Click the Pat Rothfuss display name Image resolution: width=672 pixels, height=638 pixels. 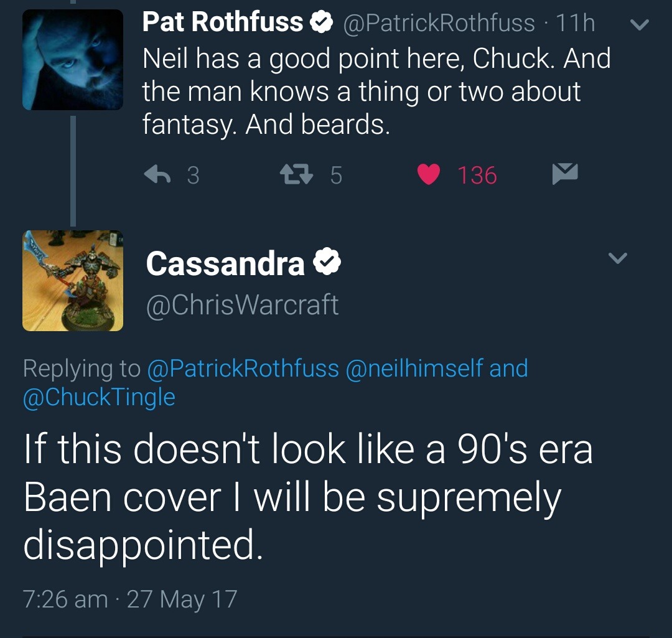click(222, 23)
